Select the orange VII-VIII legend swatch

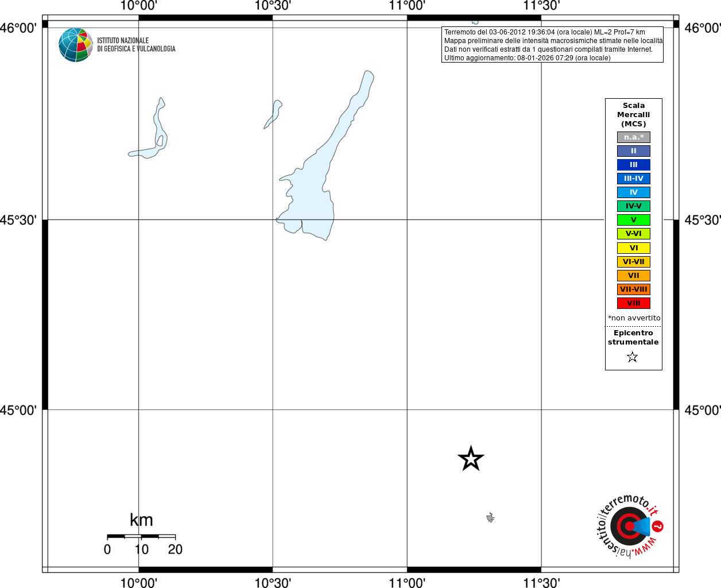pos(634,289)
